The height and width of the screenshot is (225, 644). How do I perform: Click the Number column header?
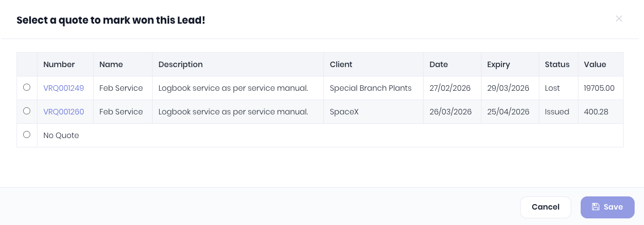pos(59,64)
